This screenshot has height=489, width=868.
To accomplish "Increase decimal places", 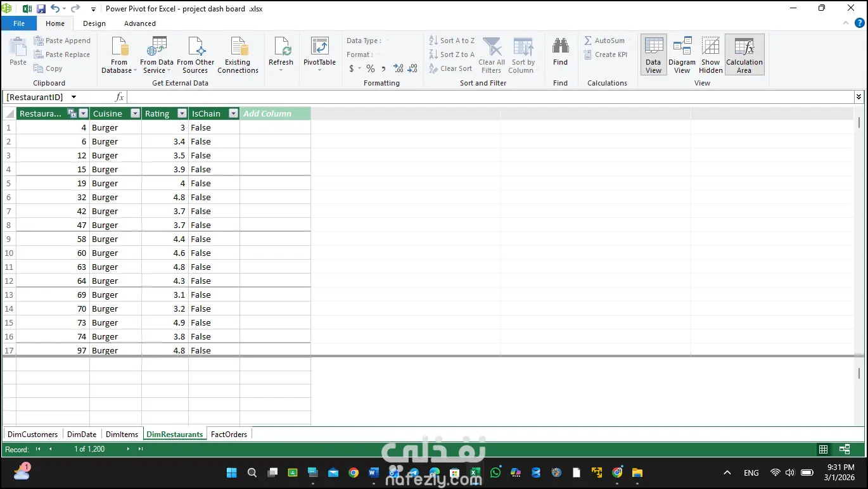I will pyautogui.click(x=398, y=68).
